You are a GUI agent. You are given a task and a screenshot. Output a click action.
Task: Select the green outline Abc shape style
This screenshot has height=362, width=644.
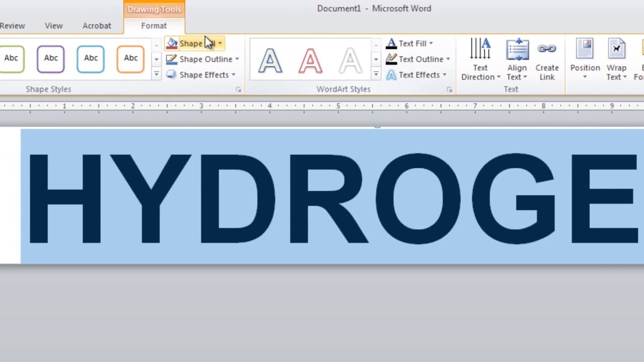12,59
